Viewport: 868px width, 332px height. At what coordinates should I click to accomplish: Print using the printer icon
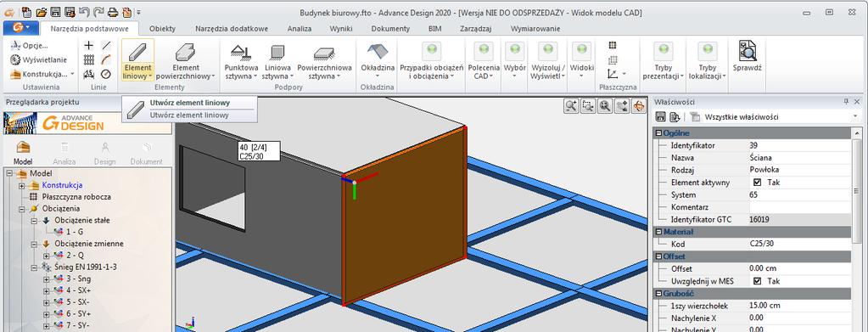click(113, 11)
